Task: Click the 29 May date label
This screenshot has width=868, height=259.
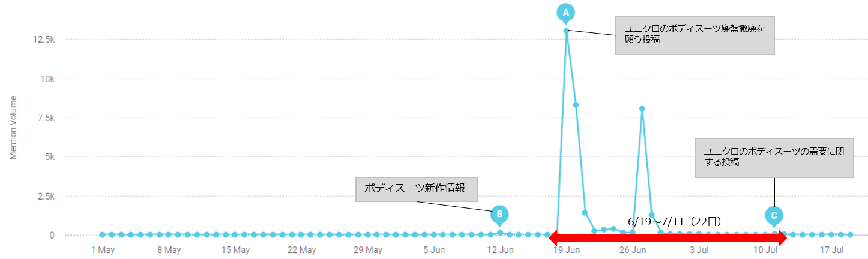Action: pyautogui.click(x=367, y=250)
